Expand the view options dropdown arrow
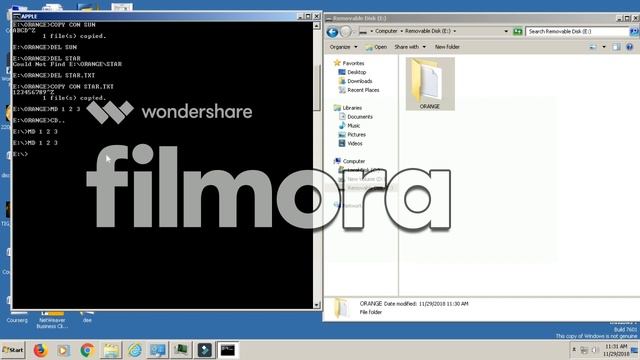640x360 pixels. [604, 47]
